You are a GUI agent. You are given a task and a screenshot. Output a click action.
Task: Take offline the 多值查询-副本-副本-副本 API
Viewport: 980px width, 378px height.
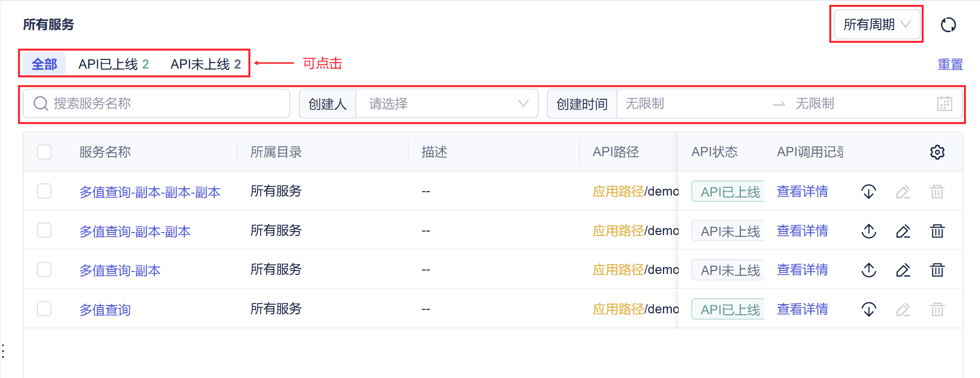coord(869,192)
